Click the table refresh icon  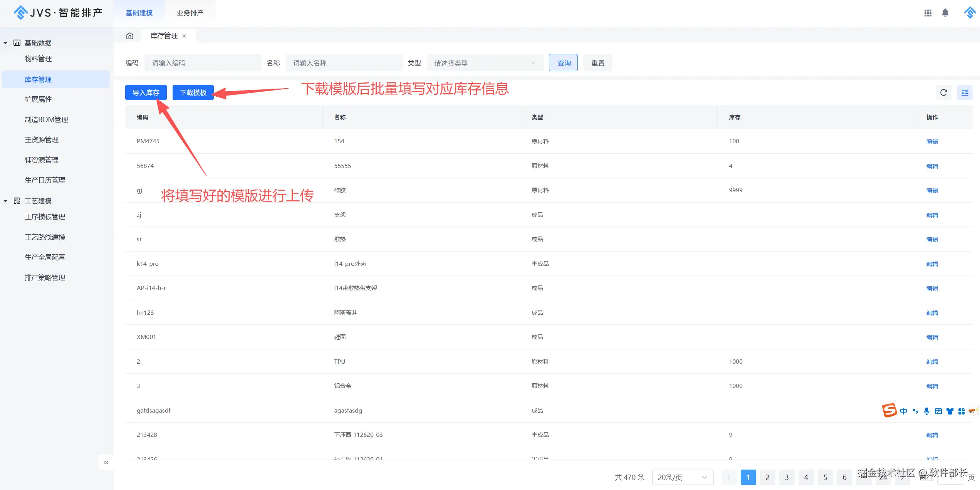[943, 92]
